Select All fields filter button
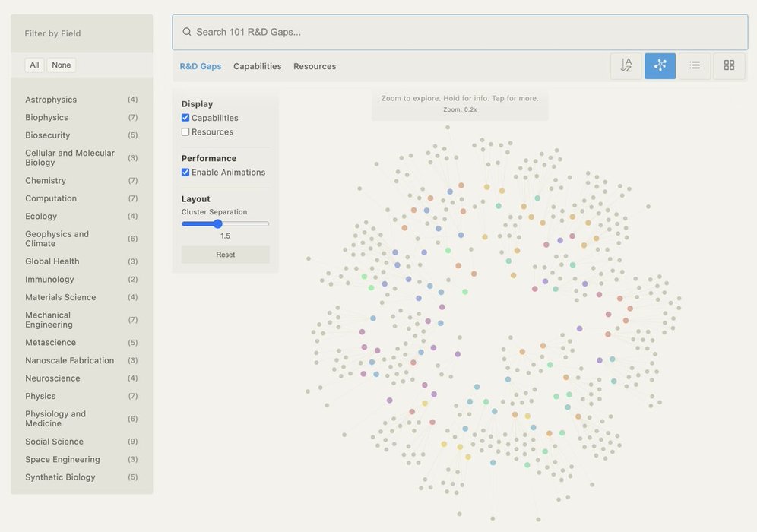 [34, 65]
